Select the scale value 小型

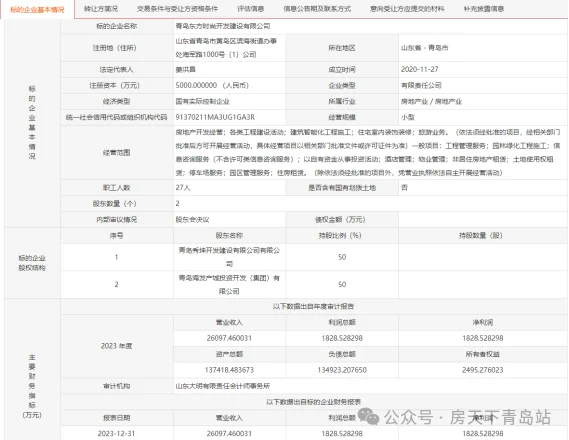point(408,117)
